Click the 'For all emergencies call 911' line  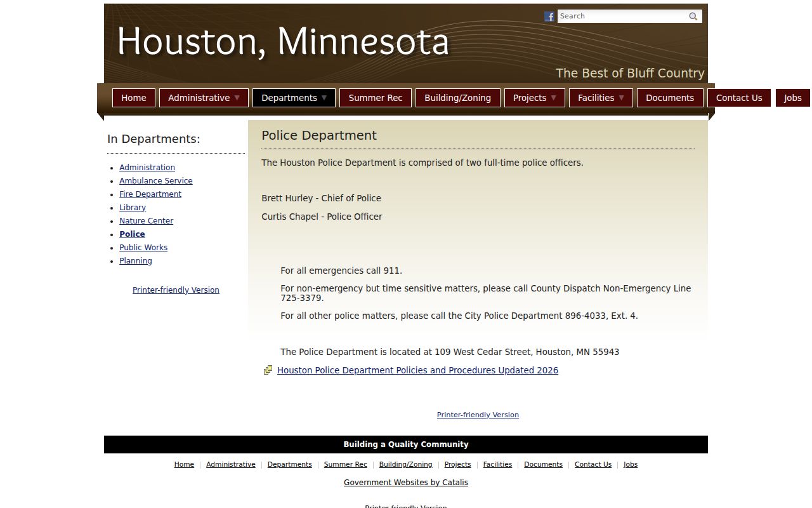341,271
